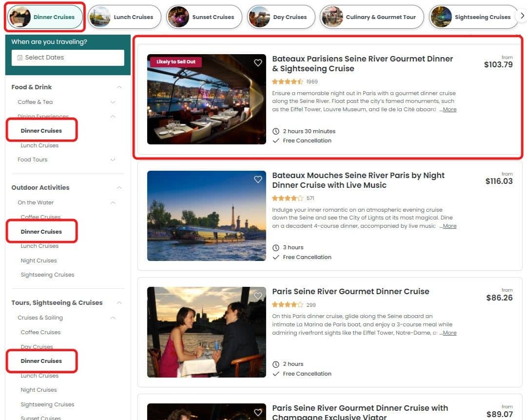Click the $116.03 price
527x420 pixels.
[499, 181]
